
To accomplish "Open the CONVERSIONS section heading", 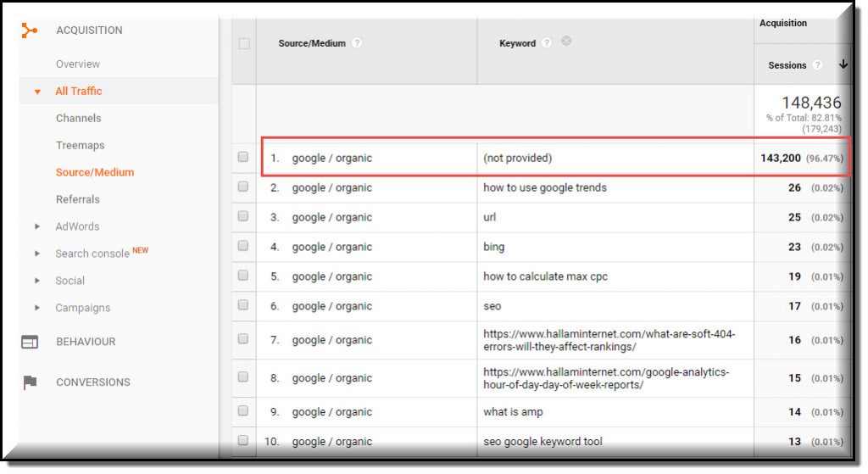I will point(93,382).
